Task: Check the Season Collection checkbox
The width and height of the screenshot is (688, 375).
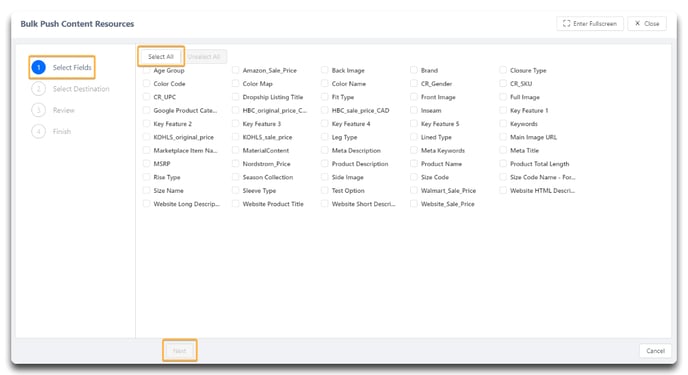Action: click(x=236, y=177)
